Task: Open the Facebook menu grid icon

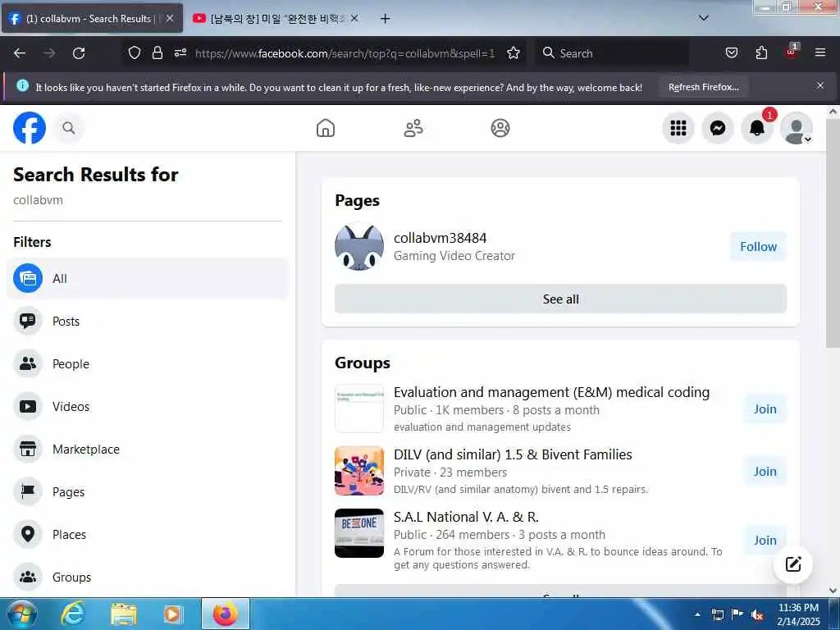Action: coord(678,128)
